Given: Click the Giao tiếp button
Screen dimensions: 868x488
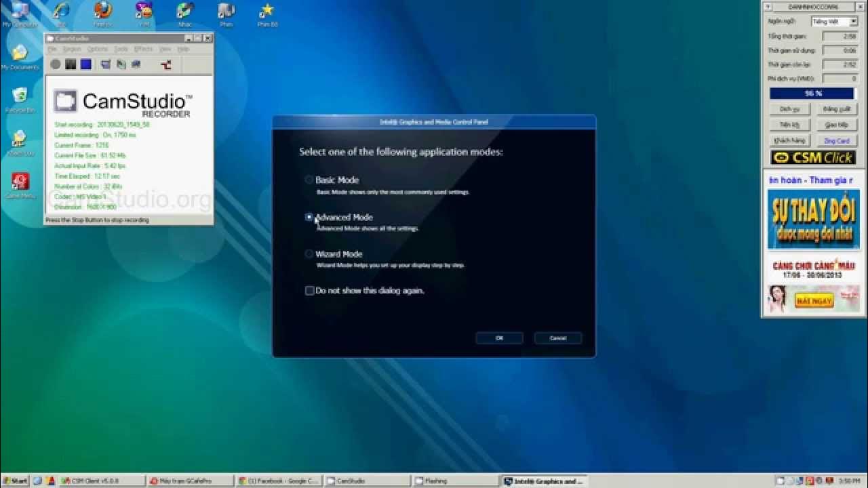Looking at the screenshot, I should (x=836, y=125).
